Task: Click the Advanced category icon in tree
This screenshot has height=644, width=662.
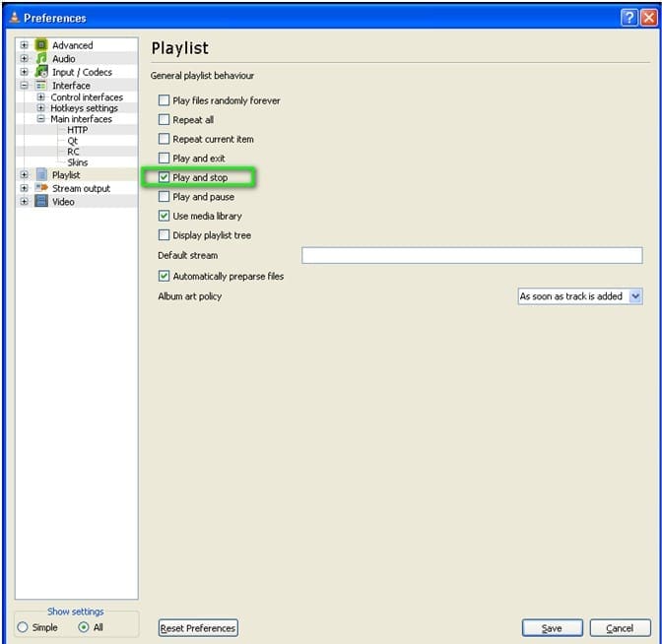Action: [x=41, y=45]
